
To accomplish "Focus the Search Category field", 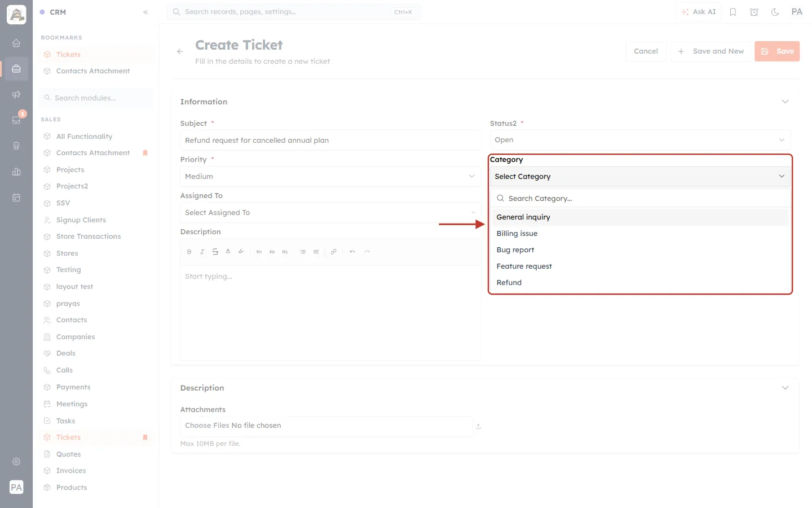I will [x=640, y=199].
